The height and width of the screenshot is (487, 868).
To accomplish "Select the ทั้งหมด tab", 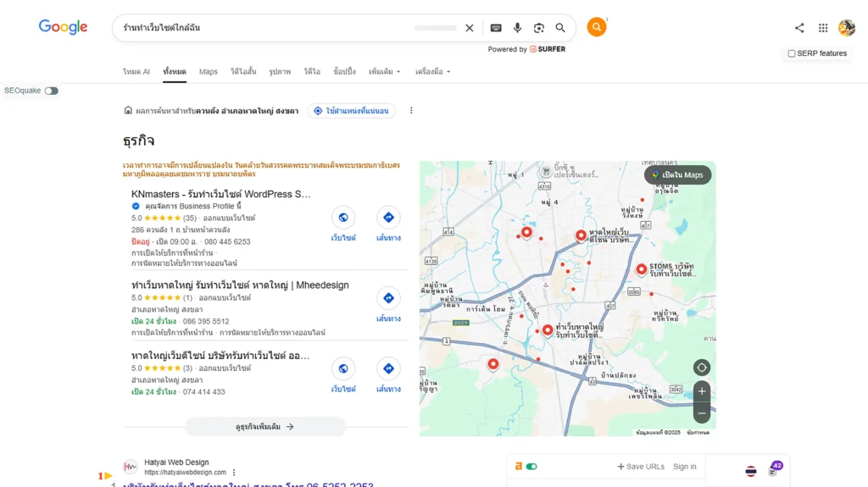I will [x=175, y=71].
